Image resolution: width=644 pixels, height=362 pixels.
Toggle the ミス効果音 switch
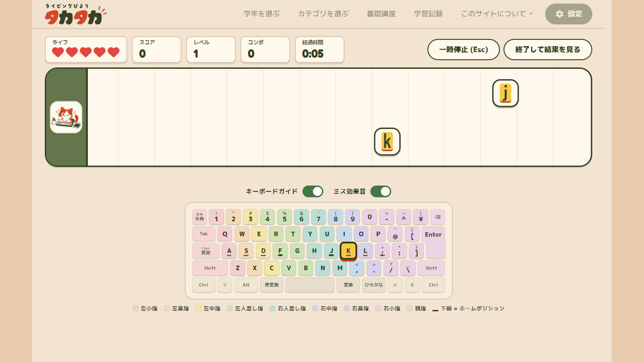pos(381,191)
